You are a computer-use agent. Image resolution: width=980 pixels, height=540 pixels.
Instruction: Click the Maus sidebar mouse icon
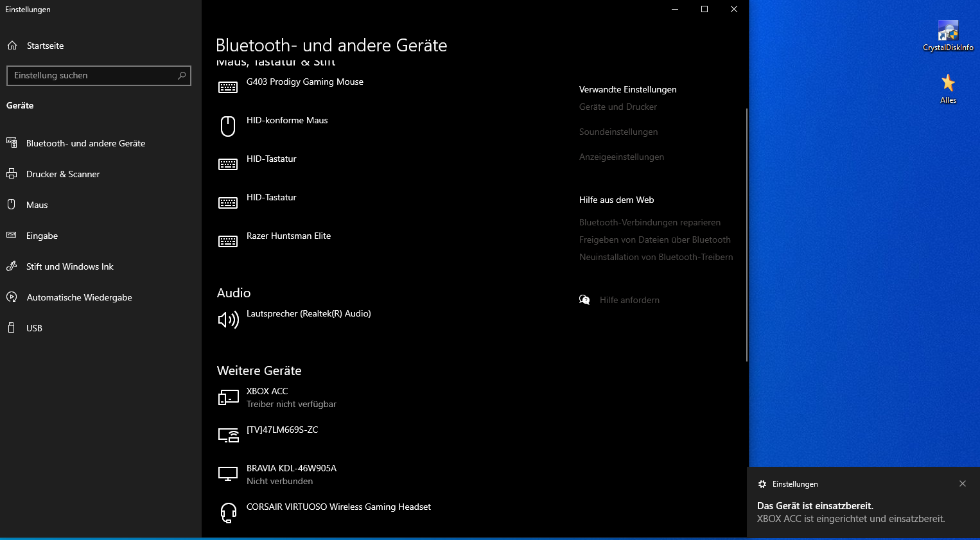pos(12,204)
